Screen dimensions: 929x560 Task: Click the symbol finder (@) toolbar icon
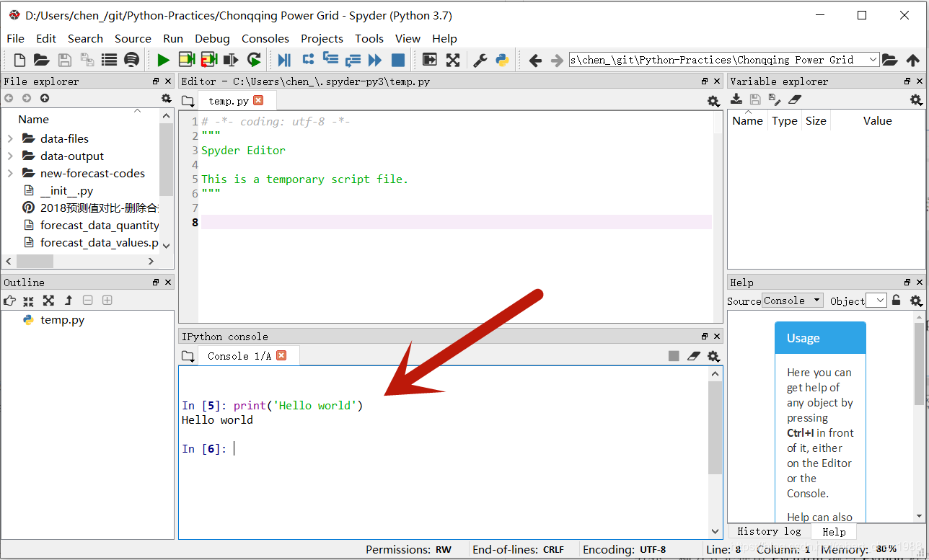(x=131, y=60)
